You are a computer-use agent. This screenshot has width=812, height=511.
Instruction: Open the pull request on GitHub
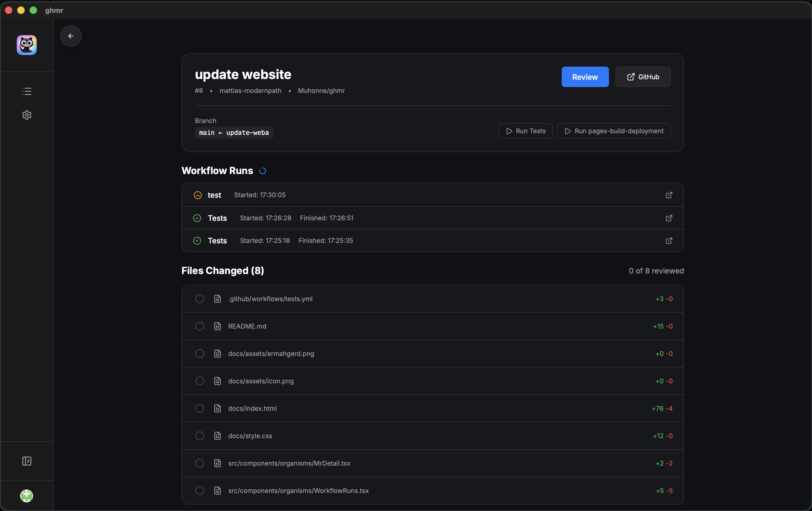pos(643,77)
